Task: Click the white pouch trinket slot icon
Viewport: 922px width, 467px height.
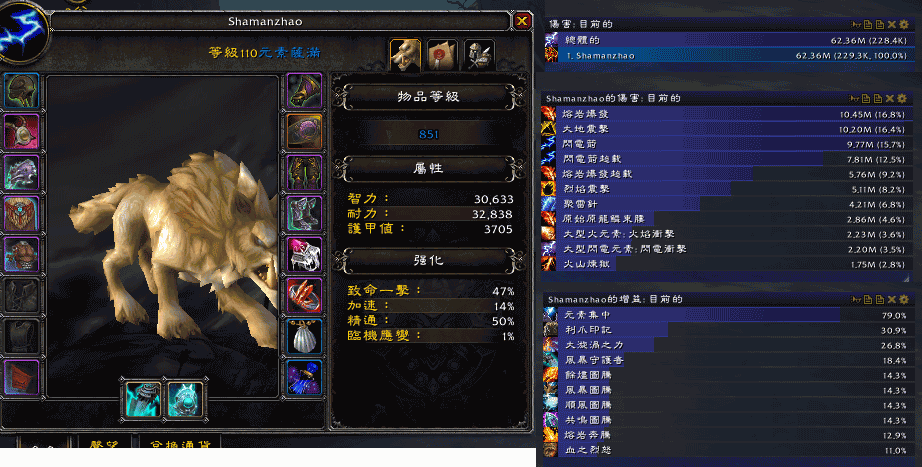Action: (305, 336)
